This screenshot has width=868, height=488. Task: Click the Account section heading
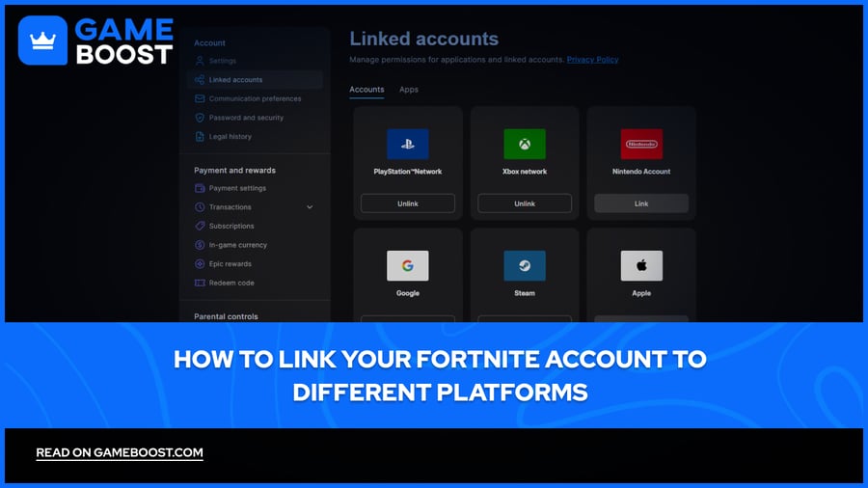coord(209,42)
